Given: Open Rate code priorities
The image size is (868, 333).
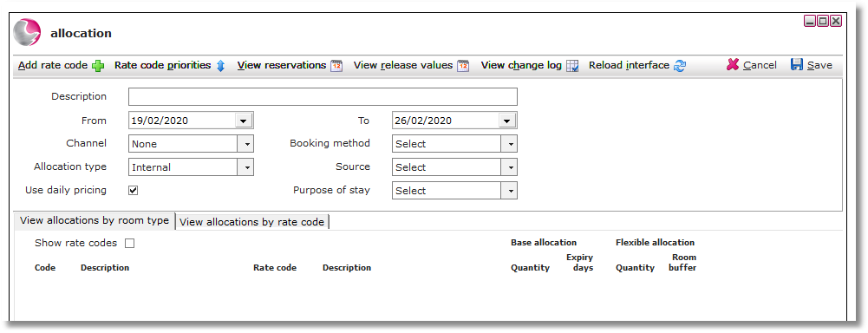Looking at the screenshot, I should [163, 65].
